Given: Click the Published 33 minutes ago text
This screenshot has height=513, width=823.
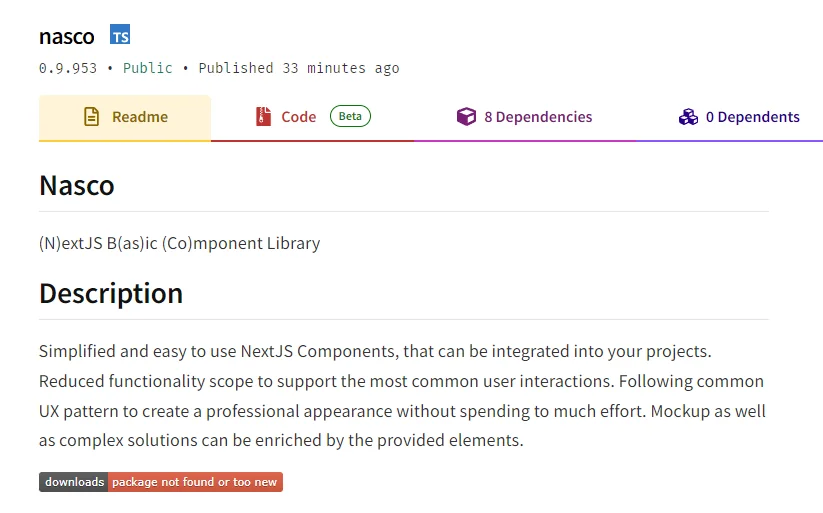Looking at the screenshot, I should [299, 68].
